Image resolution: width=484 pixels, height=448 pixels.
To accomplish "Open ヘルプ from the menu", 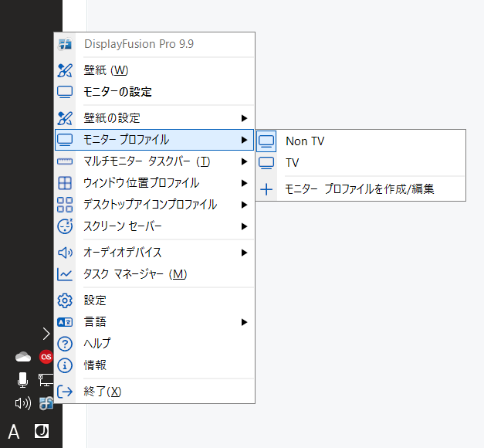I will point(154,344).
